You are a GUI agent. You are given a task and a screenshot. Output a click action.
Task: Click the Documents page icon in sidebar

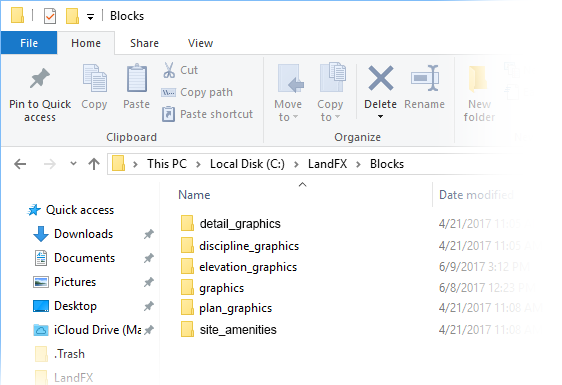tap(41, 258)
